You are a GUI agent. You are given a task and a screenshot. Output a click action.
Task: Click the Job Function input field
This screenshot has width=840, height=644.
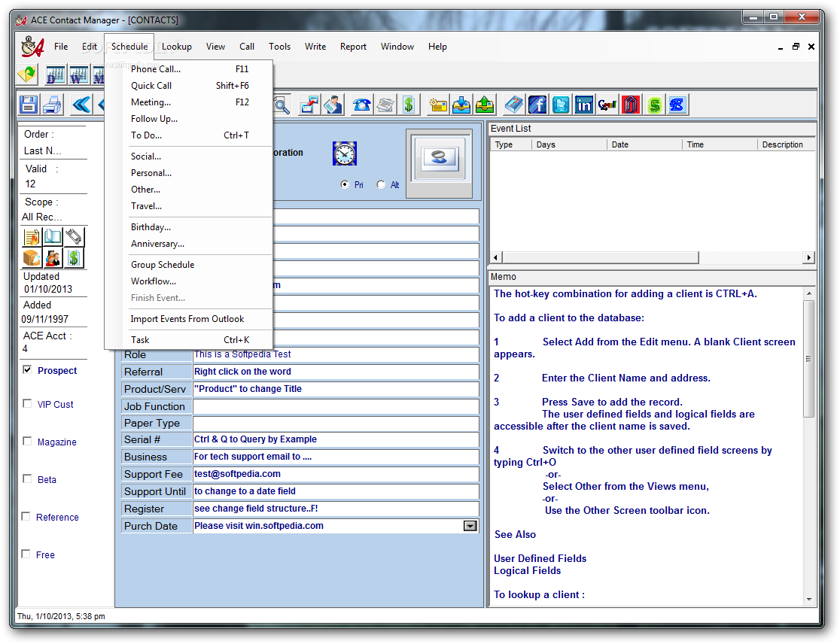point(336,406)
